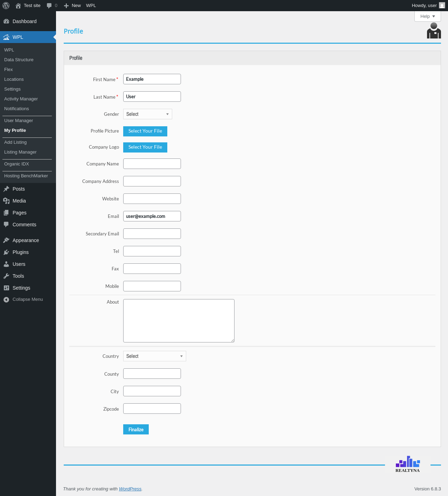
Task: Click the plus New content icon
Action: [x=66, y=6]
